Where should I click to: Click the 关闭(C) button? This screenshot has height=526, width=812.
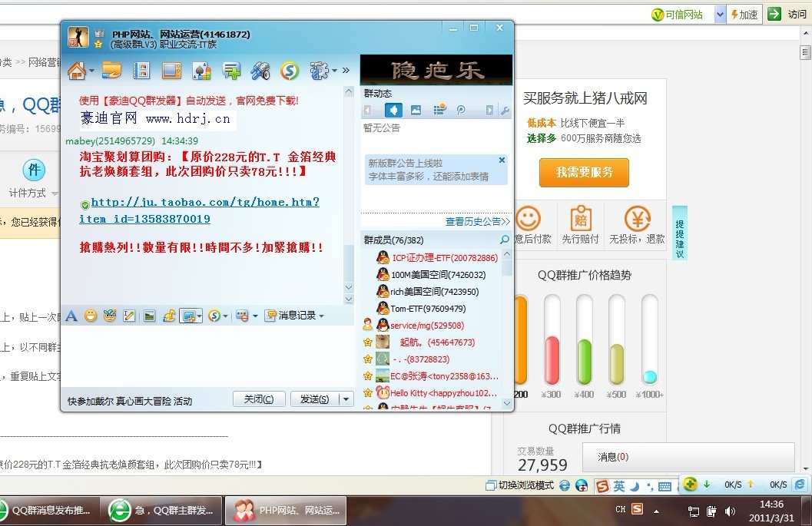click(x=259, y=399)
